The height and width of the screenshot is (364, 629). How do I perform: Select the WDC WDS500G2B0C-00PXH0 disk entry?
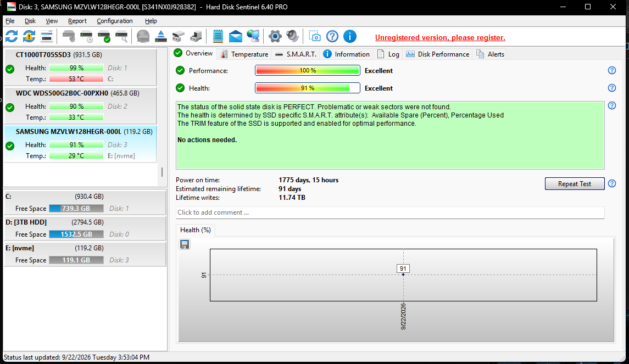80,105
